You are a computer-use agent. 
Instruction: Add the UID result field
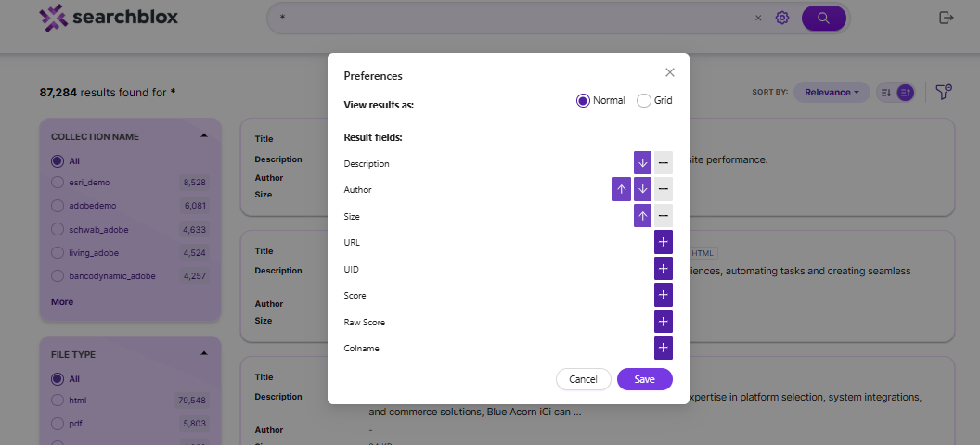[664, 268]
